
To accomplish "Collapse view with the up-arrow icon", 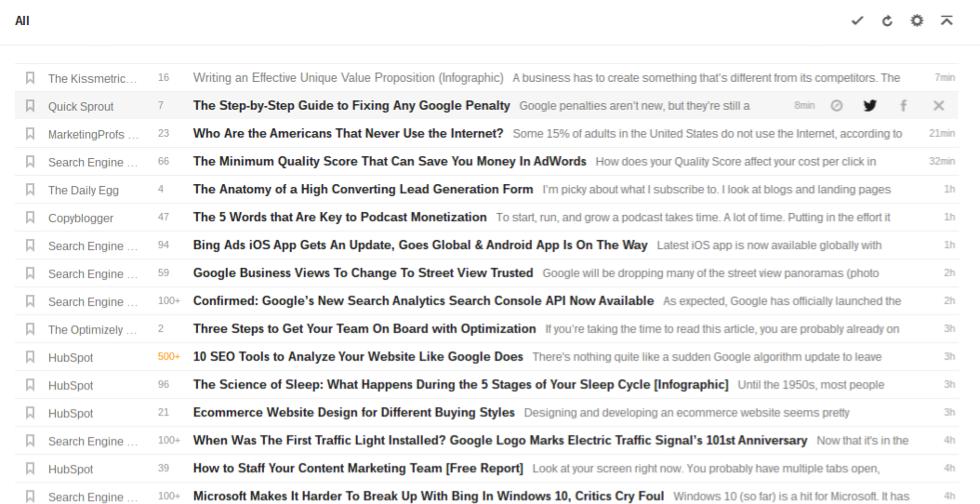I will [947, 20].
